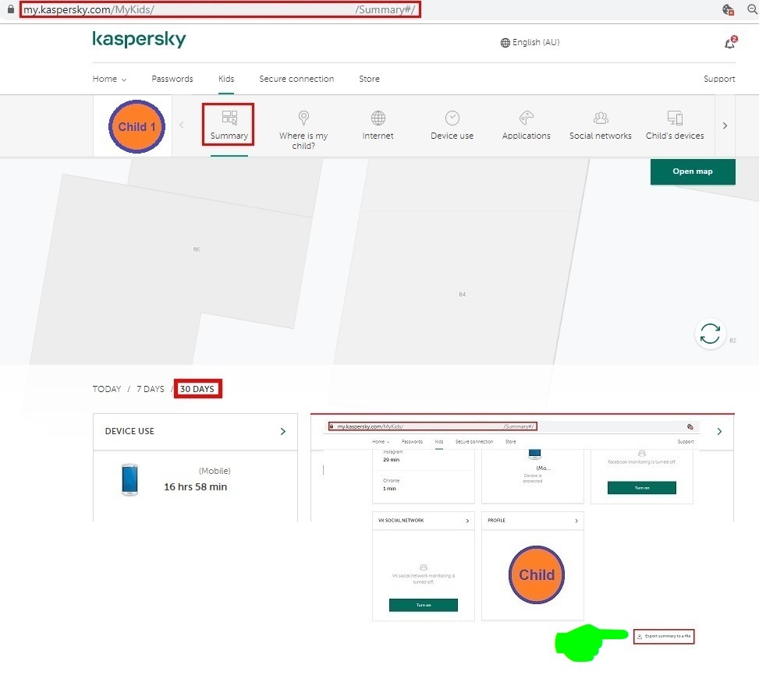Click Export summary to a file

click(x=664, y=636)
